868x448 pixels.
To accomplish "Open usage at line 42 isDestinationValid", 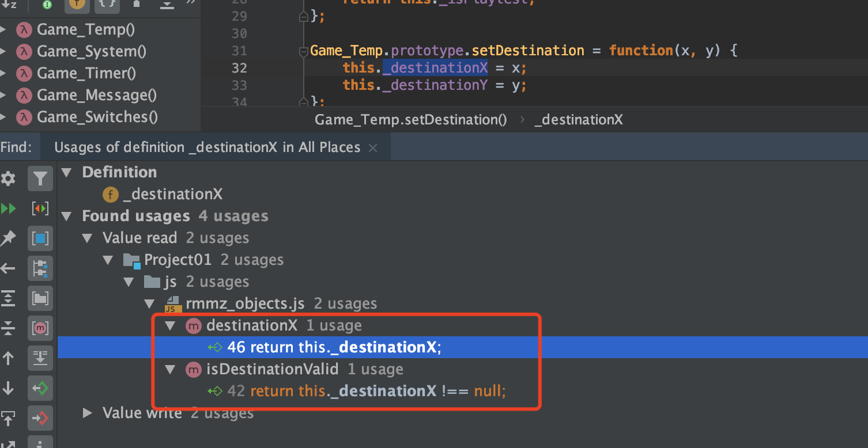I will click(x=367, y=392).
